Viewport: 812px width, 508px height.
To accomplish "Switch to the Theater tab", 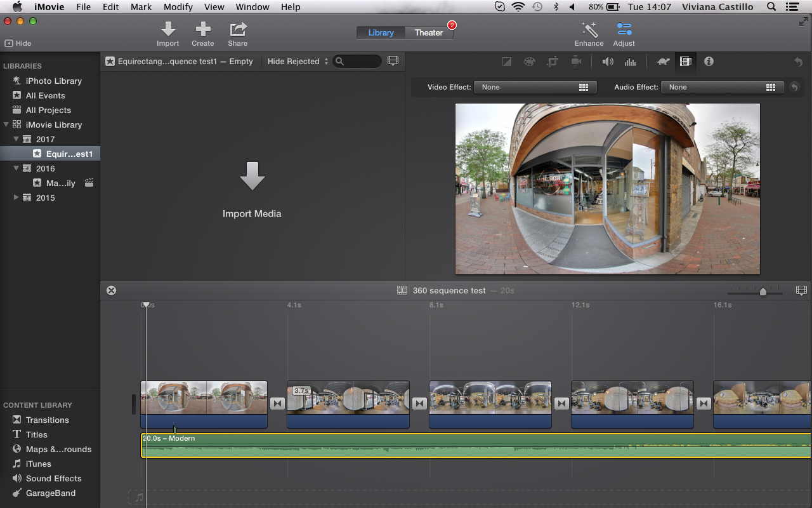I will tap(429, 32).
